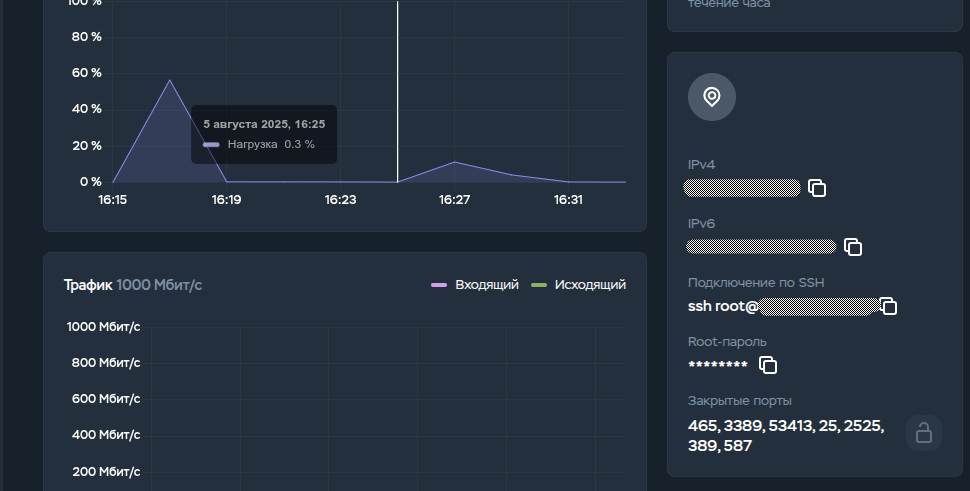Viewport: 970px width, 491px height.
Task: Click the purple Нагрузка swatch in tooltip
Action: (x=211, y=145)
